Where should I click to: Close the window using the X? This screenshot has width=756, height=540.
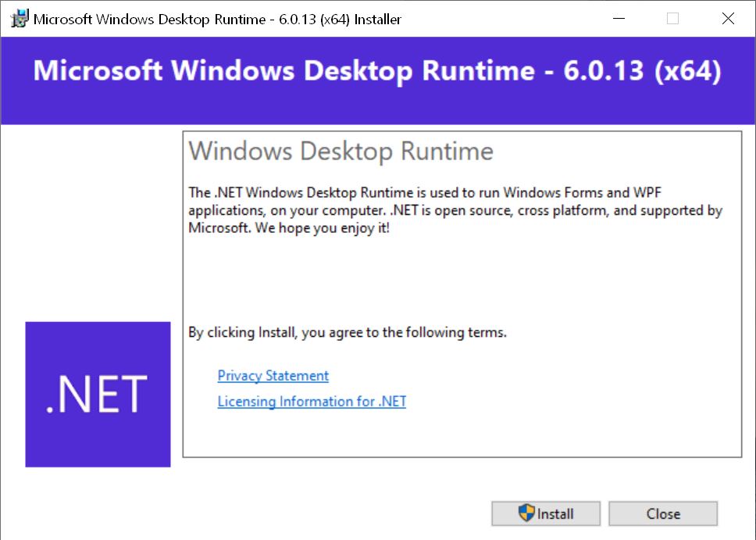[x=728, y=18]
